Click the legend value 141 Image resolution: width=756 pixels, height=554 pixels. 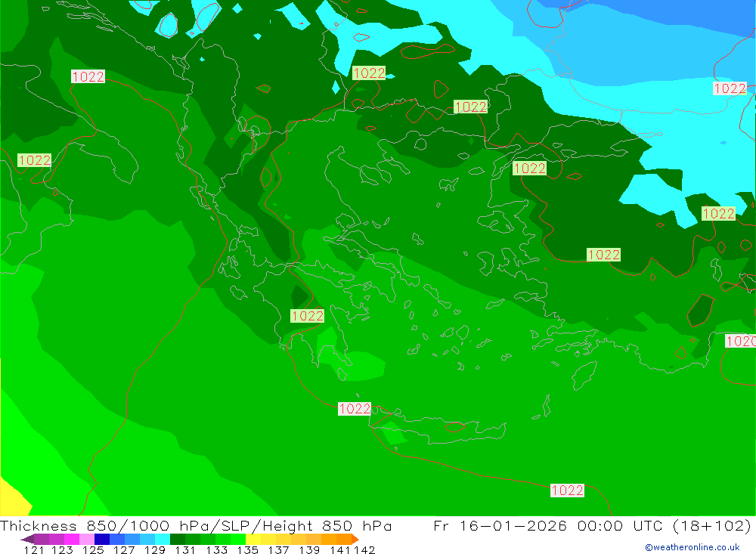click(340, 549)
